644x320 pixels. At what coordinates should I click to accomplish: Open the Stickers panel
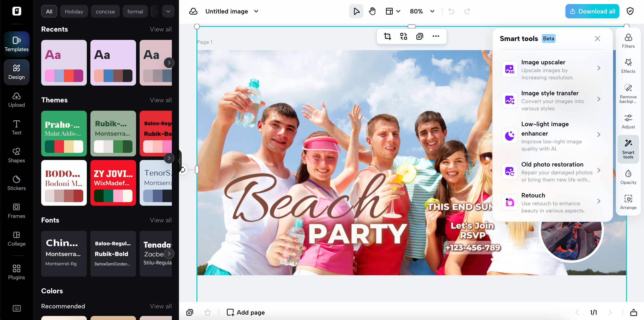(16, 183)
